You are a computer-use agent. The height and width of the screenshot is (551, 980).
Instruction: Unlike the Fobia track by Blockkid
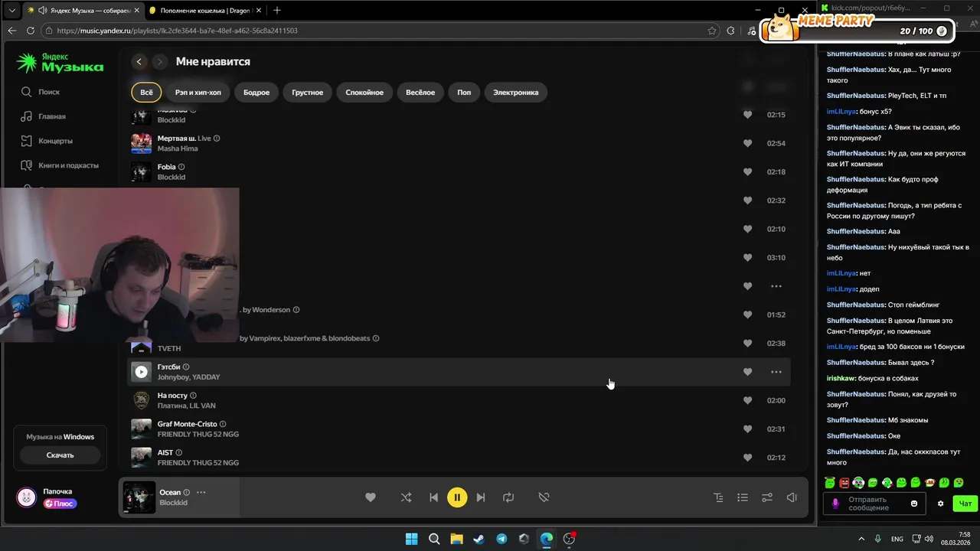(747, 171)
